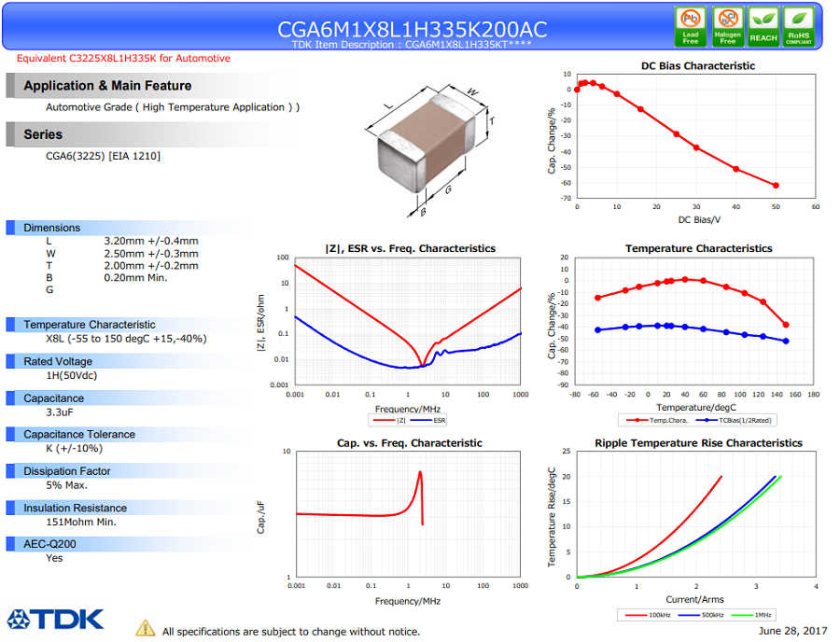Screen dimensions: 840x642
Task: Click the DC Bias Characteristic chart title
Action: click(x=698, y=66)
